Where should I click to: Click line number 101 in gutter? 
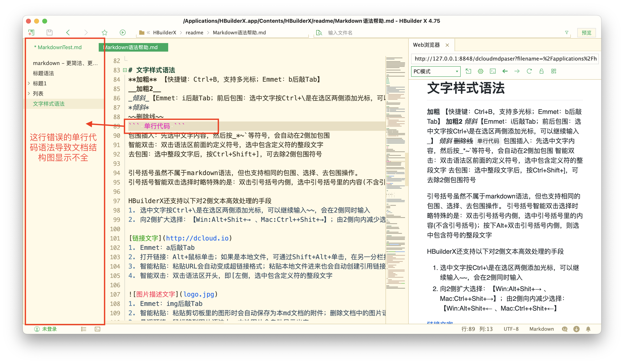115,238
